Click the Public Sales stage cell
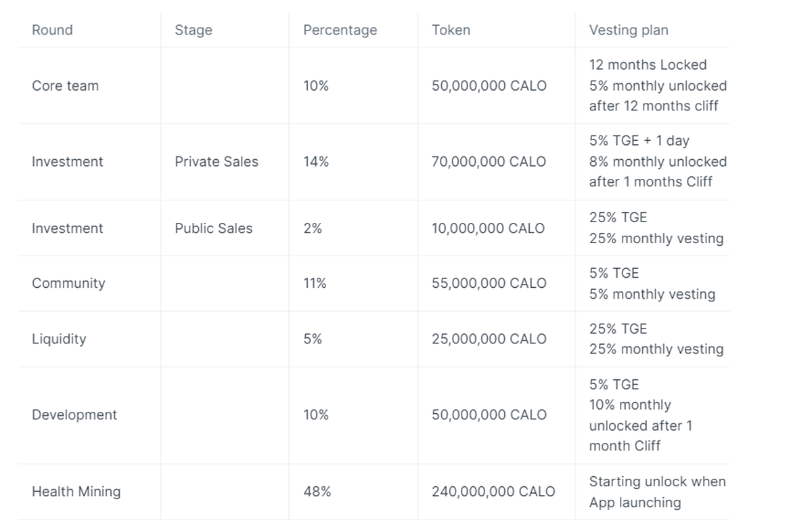812x531 pixels. [x=214, y=228]
